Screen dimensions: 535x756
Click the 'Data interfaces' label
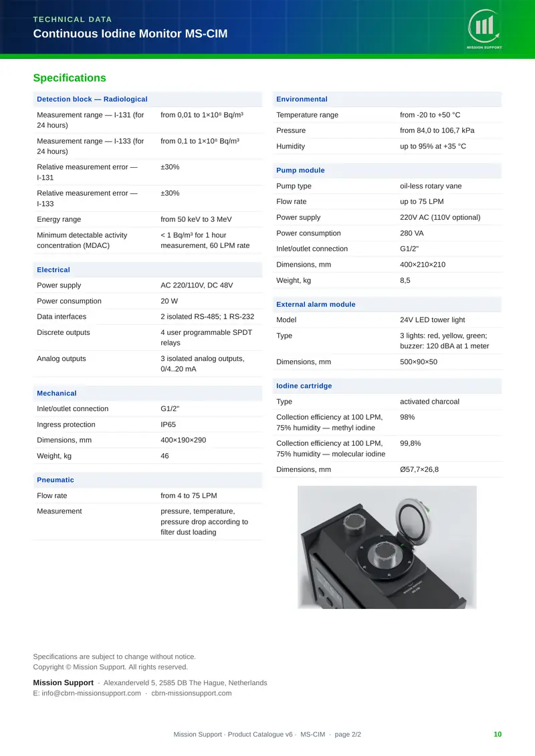62,316
